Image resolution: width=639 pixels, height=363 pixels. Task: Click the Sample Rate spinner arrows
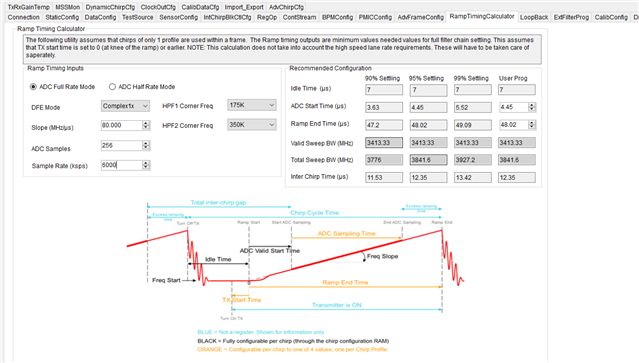click(146, 165)
